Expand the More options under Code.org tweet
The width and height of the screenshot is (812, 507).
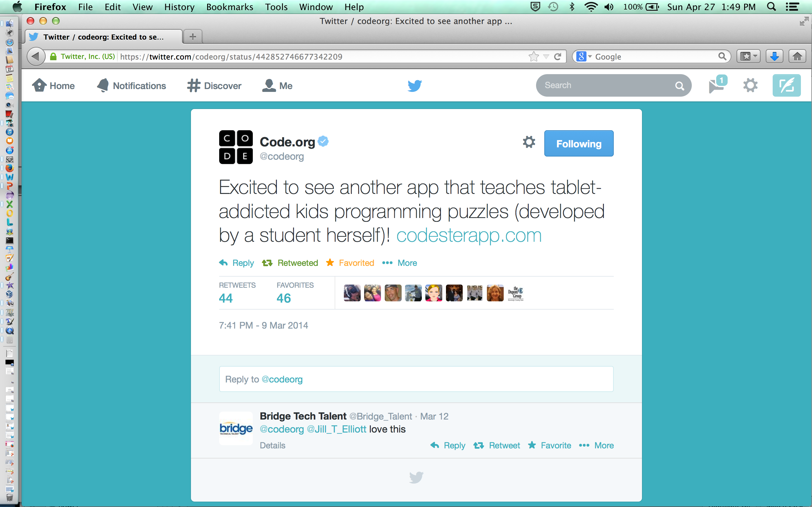(x=400, y=263)
